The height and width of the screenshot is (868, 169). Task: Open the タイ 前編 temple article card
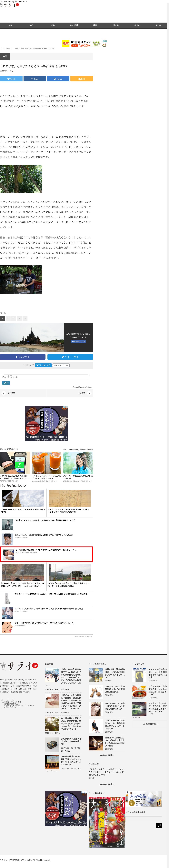(23, 501)
